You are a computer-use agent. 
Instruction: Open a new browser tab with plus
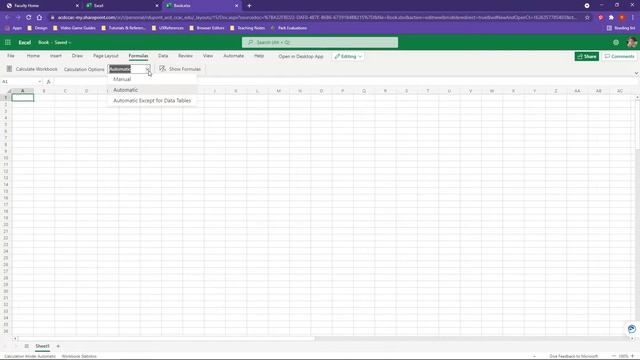pyautogui.click(x=249, y=6)
